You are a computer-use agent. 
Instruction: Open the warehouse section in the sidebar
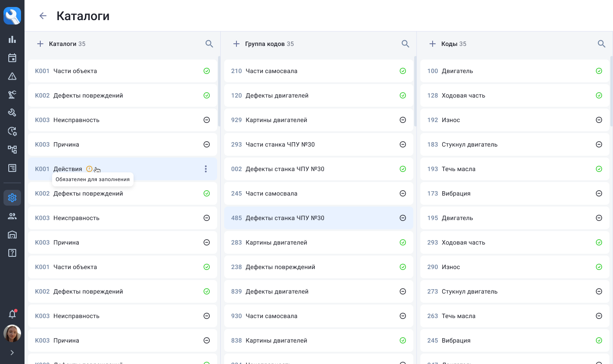tap(12, 234)
